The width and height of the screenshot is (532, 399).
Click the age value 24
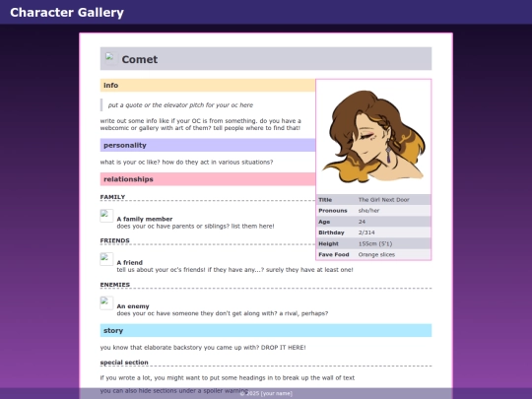362,222
